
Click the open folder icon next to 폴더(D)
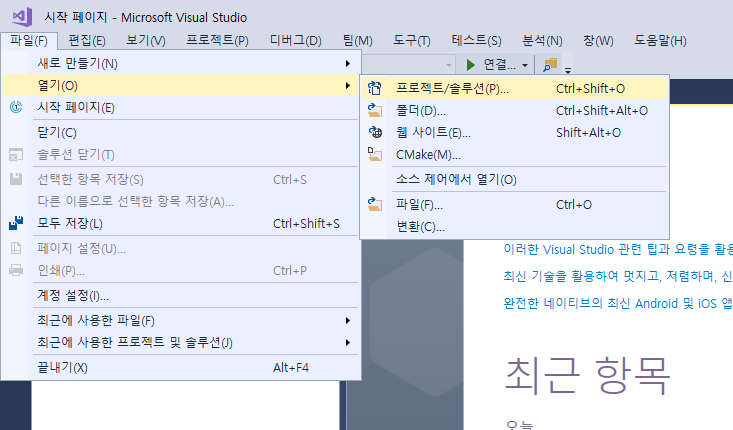374,110
